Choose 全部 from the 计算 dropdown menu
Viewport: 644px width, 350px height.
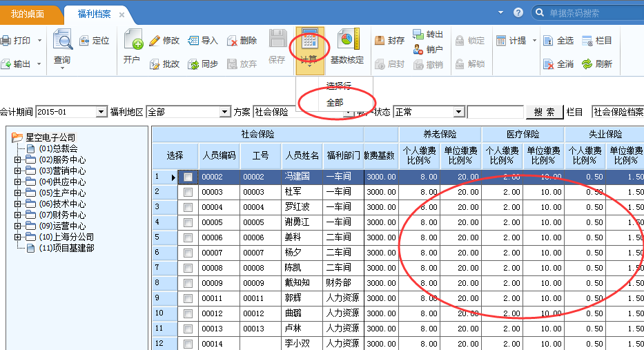(335, 102)
